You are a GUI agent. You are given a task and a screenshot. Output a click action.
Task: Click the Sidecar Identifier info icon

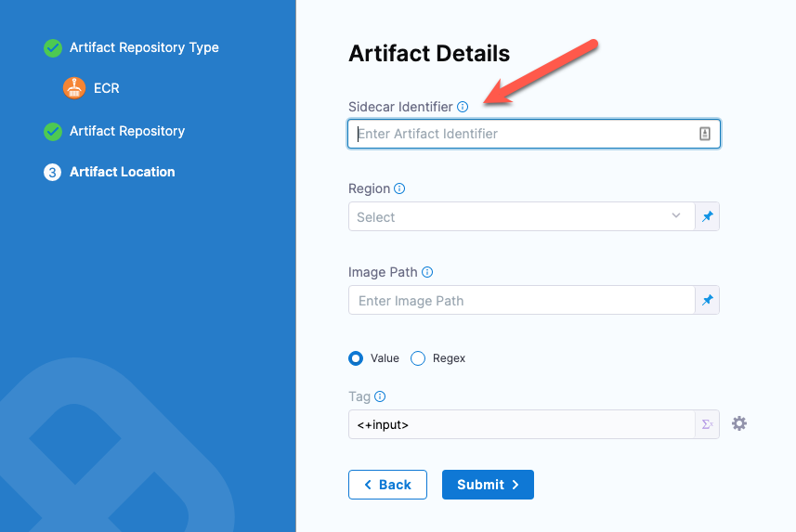(x=463, y=107)
